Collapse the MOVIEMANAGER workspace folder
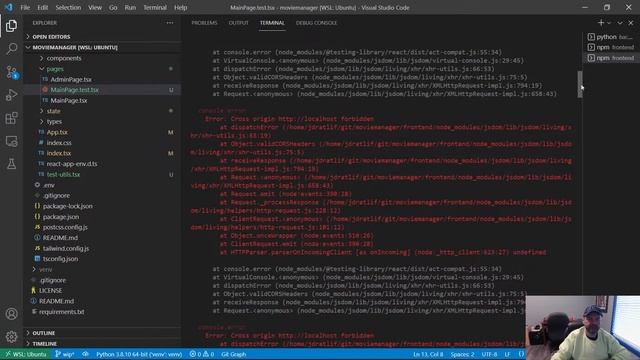The image size is (640, 360). point(102,47)
